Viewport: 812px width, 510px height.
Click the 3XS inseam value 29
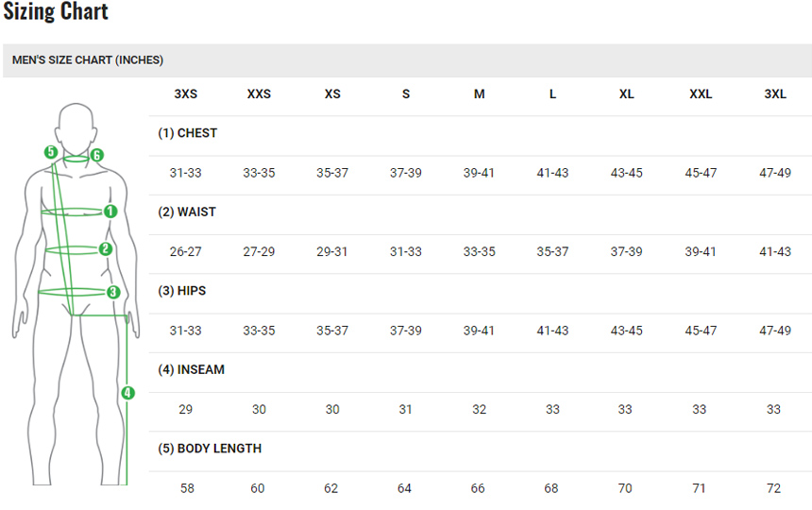(186, 410)
